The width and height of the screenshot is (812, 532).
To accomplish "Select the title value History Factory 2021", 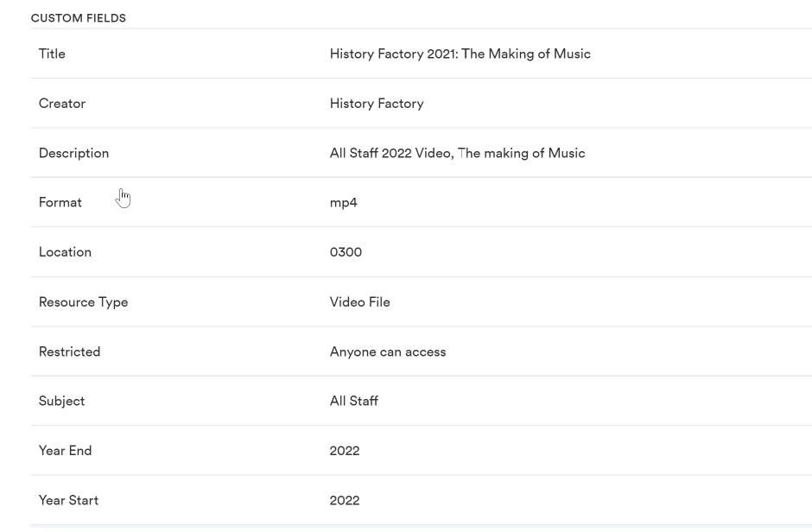I will point(460,54).
